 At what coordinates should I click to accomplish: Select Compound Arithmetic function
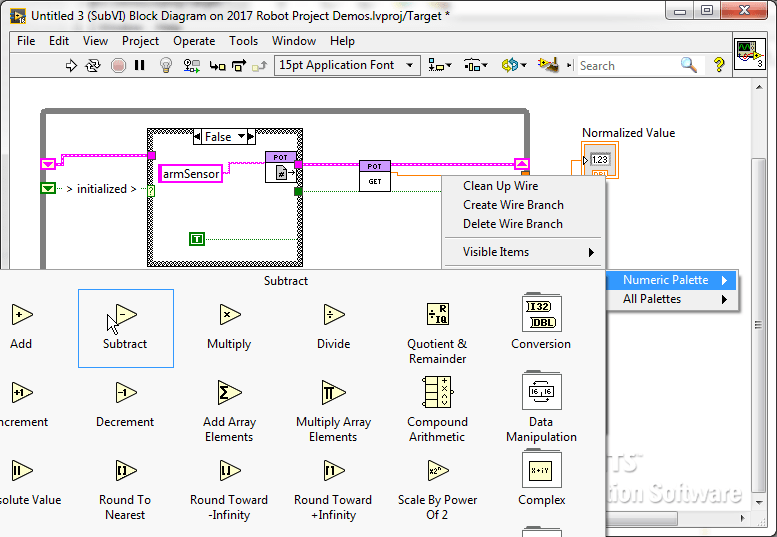438,410
